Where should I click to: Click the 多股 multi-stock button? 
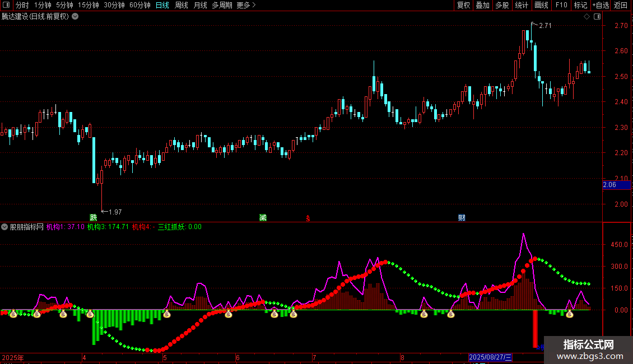point(502,5)
